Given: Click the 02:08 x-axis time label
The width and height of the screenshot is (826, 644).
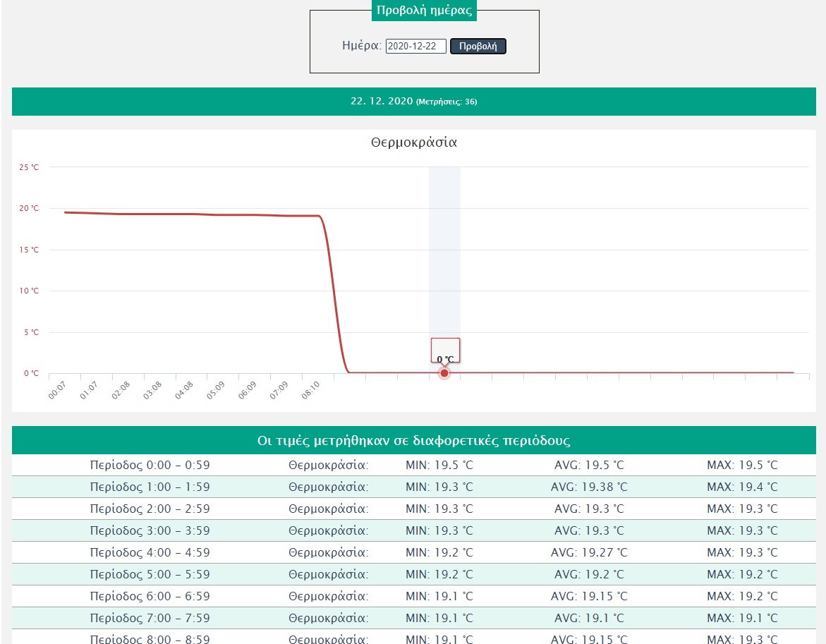Looking at the screenshot, I should [120, 391].
